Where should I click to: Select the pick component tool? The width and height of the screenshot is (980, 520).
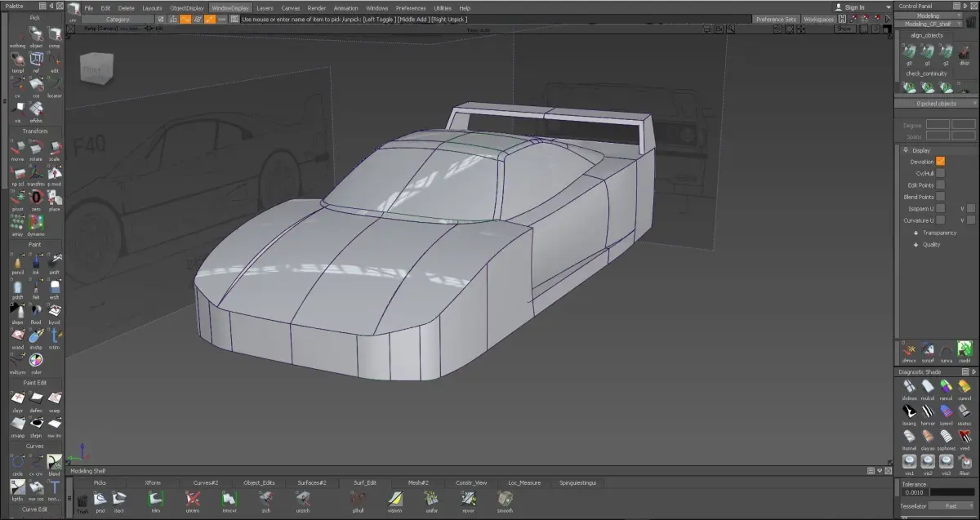click(55, 36)
